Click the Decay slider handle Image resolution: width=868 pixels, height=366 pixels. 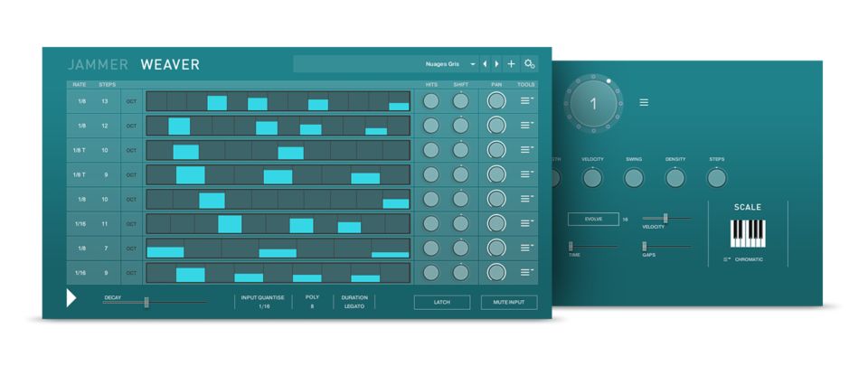point(146,302)
